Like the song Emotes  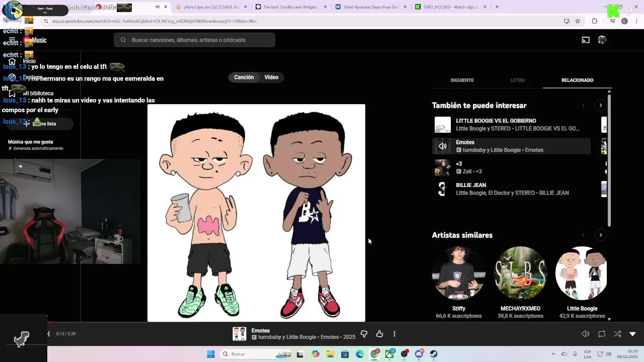point(379,334)
